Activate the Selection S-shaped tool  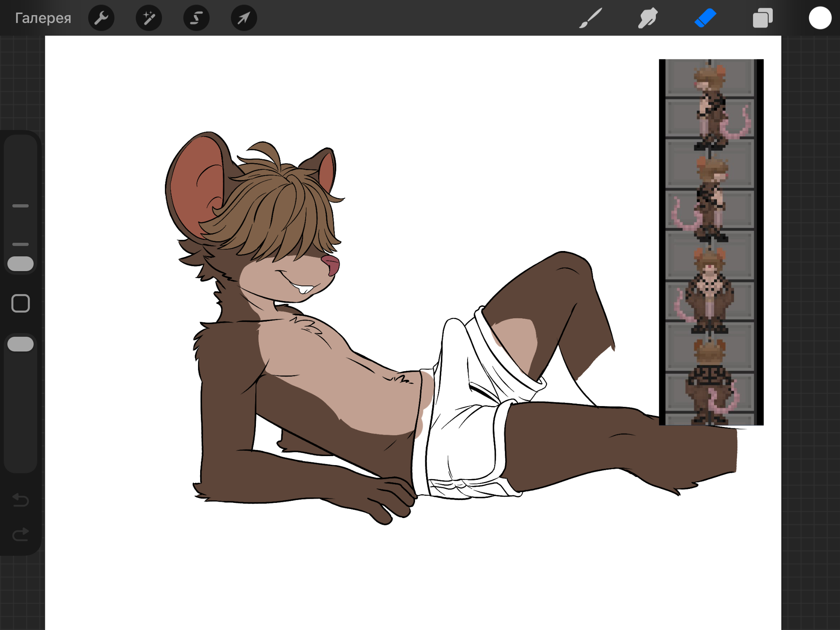tap(196, 18)
